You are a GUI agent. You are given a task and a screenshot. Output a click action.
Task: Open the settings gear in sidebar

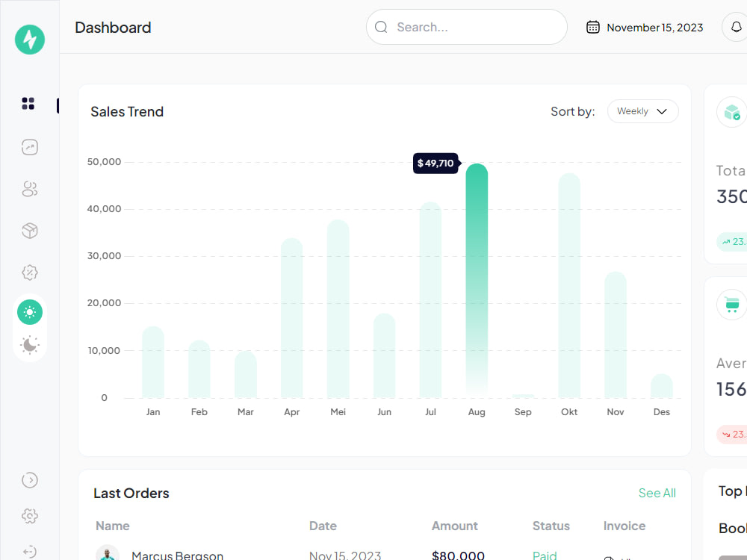[x=30, y=516]
